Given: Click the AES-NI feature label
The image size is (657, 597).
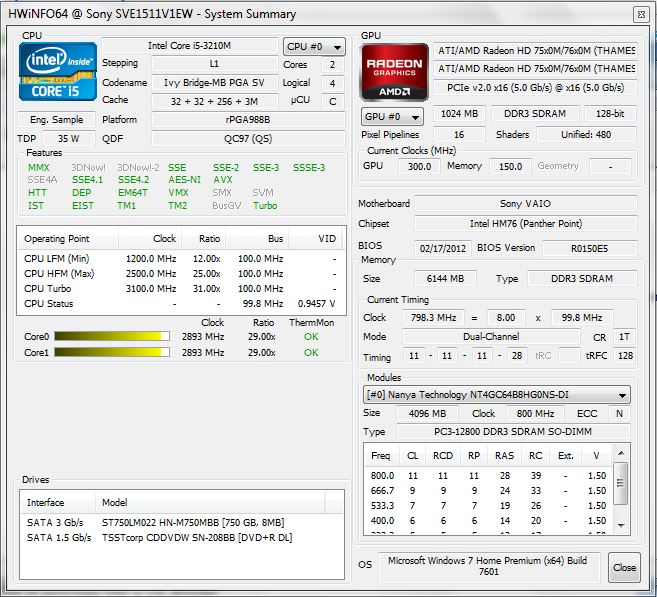Looking at the screenshot, I should pyautogui.click(x=185, y=180).
